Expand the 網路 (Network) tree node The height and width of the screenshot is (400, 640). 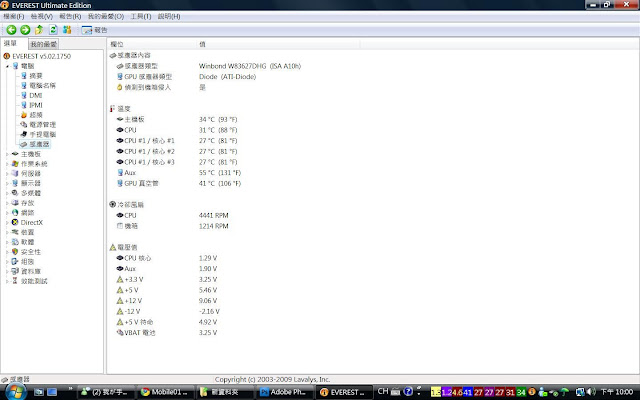pos(7,213)
